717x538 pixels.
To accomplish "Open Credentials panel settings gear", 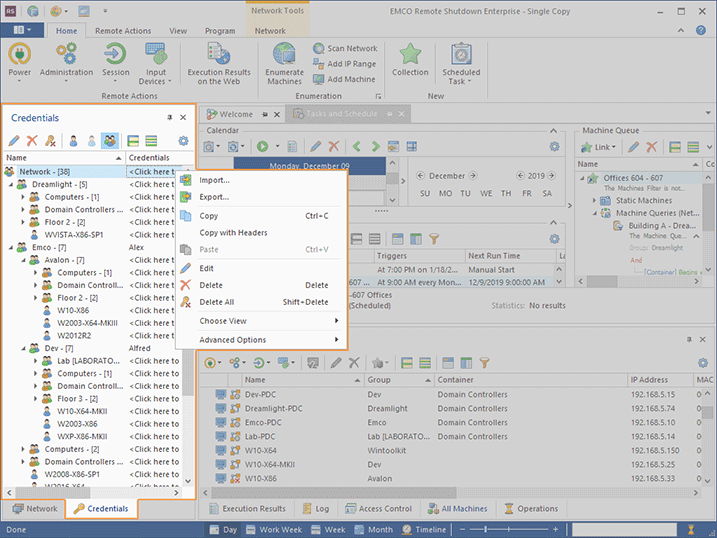I will pos(183,141).
